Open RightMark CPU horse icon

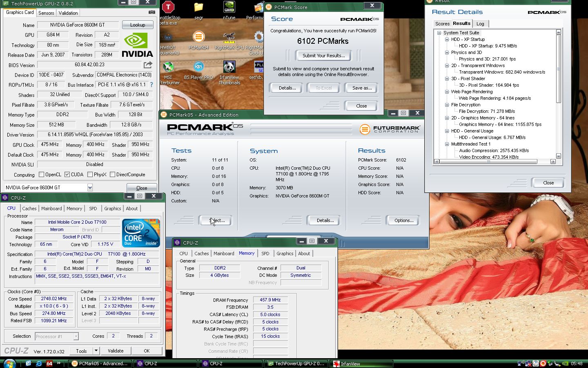229,37
